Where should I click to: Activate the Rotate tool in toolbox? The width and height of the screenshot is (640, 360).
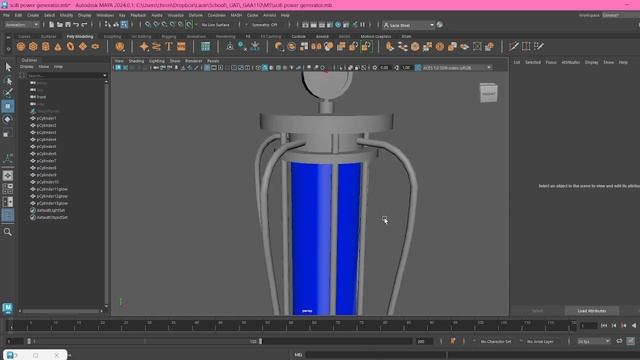point(8,120)
